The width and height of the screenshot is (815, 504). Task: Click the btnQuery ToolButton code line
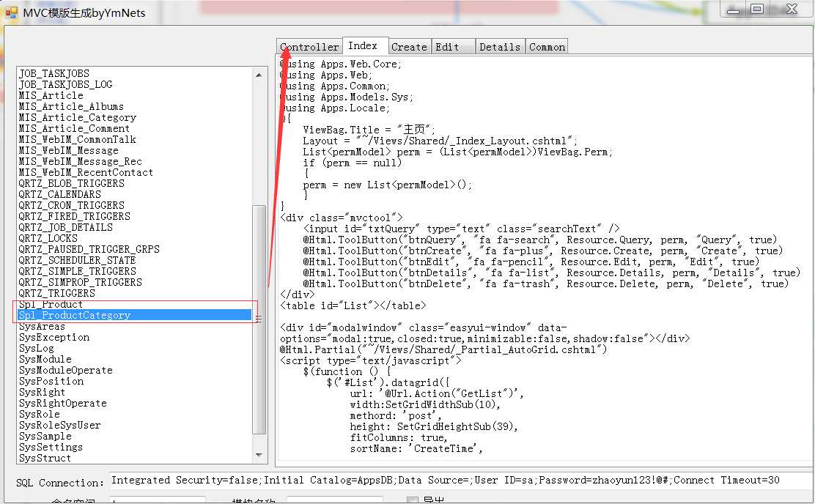click(540, 240)
